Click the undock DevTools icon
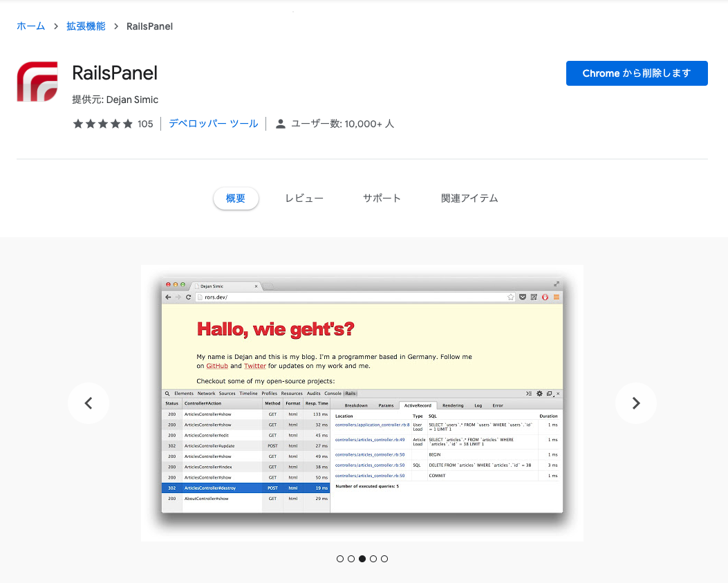Viewport: 728px width, 583px height. [549, 393]
